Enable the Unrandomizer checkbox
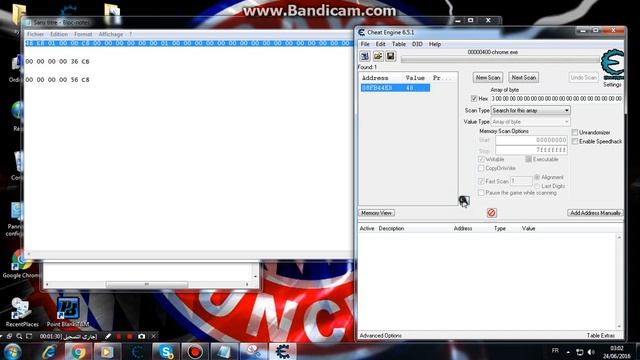This screenshot has height=360, width=640. click(x=575, y=132)
